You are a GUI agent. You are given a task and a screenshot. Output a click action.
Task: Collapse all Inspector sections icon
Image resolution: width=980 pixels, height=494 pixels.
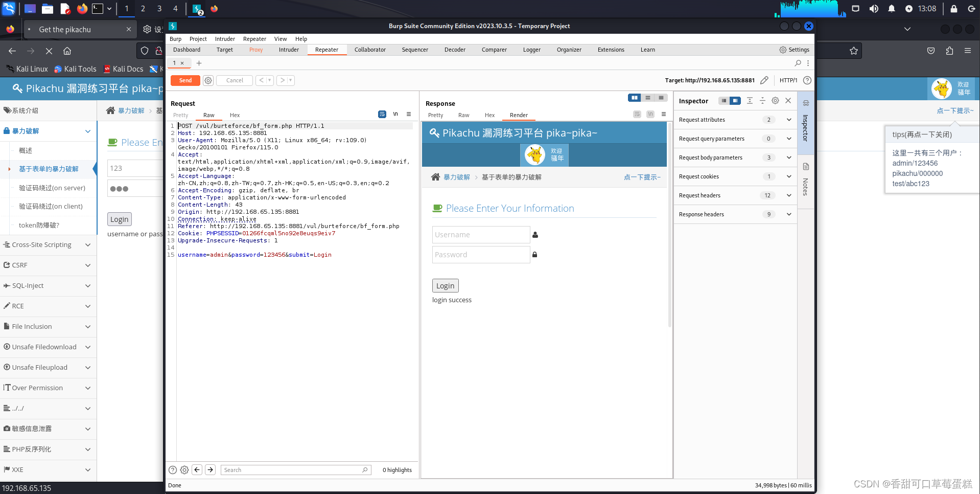(x=762, y=101)
